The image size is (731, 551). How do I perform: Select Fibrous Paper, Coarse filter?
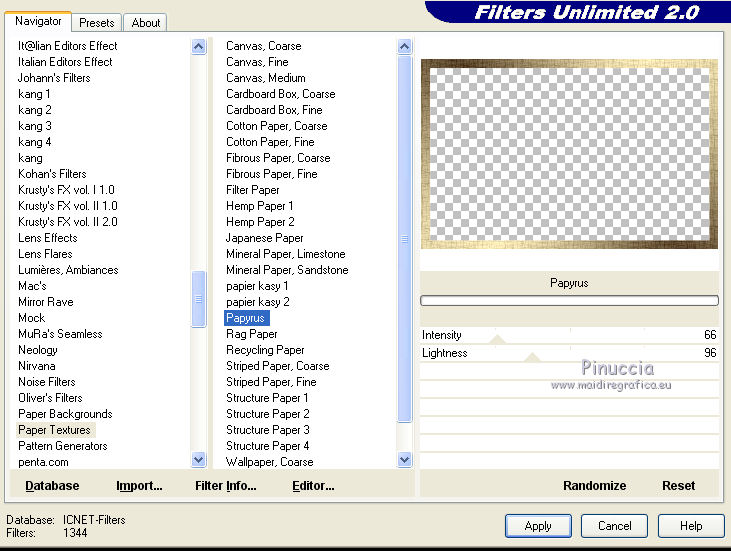click(x=278, y=158)
